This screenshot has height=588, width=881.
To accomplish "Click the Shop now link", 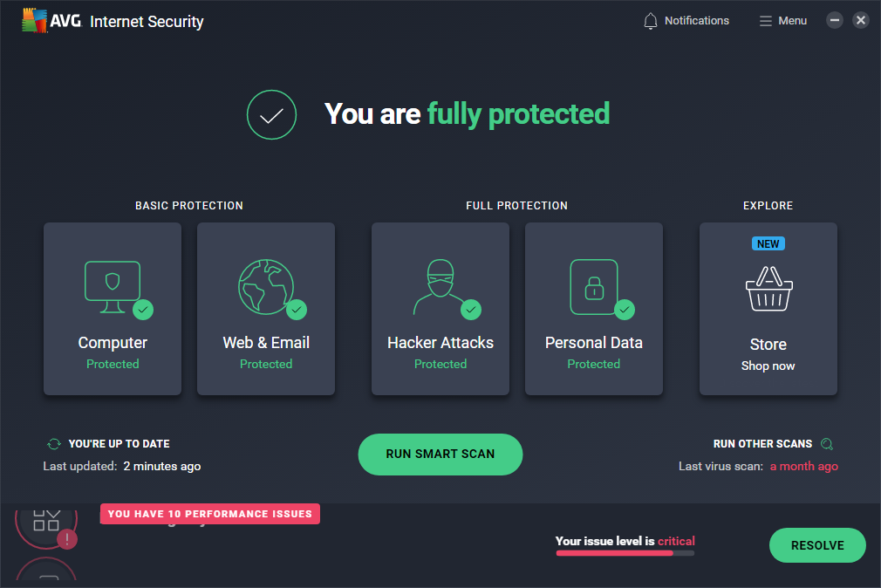I will click(x=768, y=366).
